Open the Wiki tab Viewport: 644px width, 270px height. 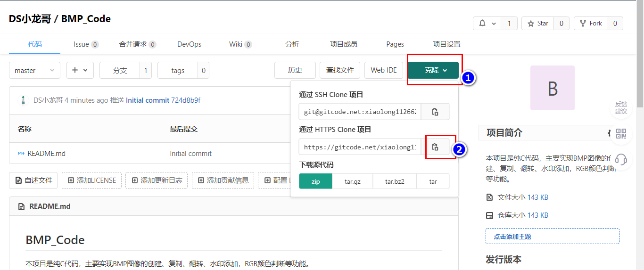click(x=240, y=44)
